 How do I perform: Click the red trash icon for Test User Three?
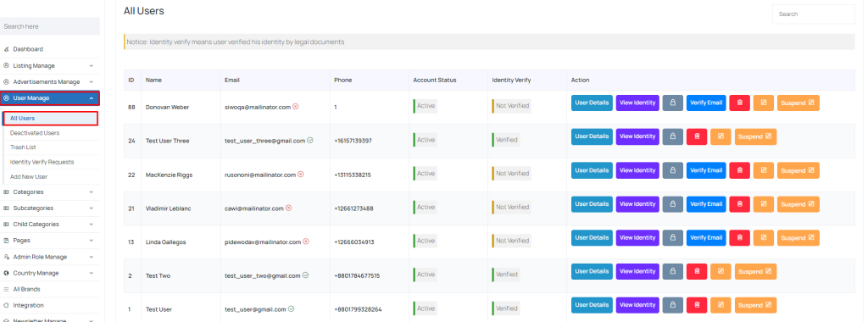[x=697, y=136]
